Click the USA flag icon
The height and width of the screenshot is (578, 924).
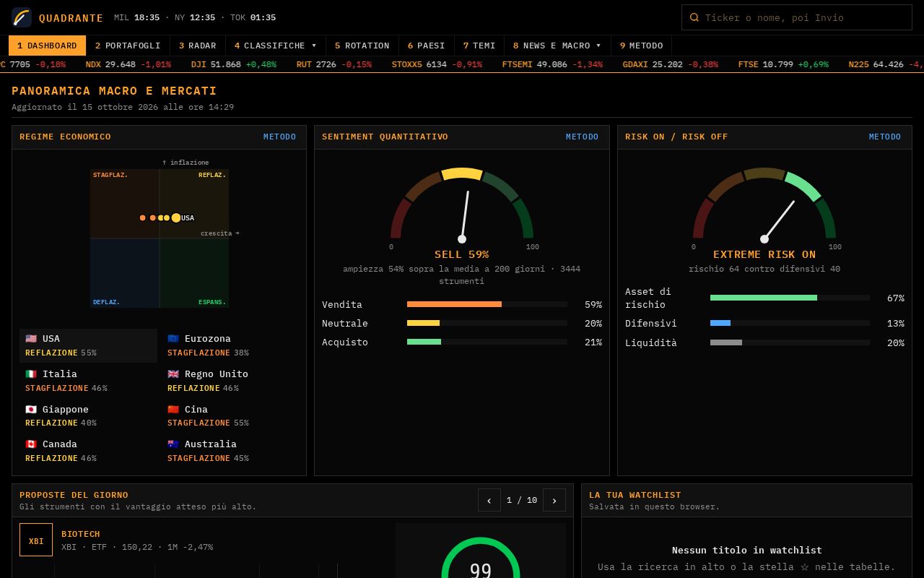pos(31,339)
